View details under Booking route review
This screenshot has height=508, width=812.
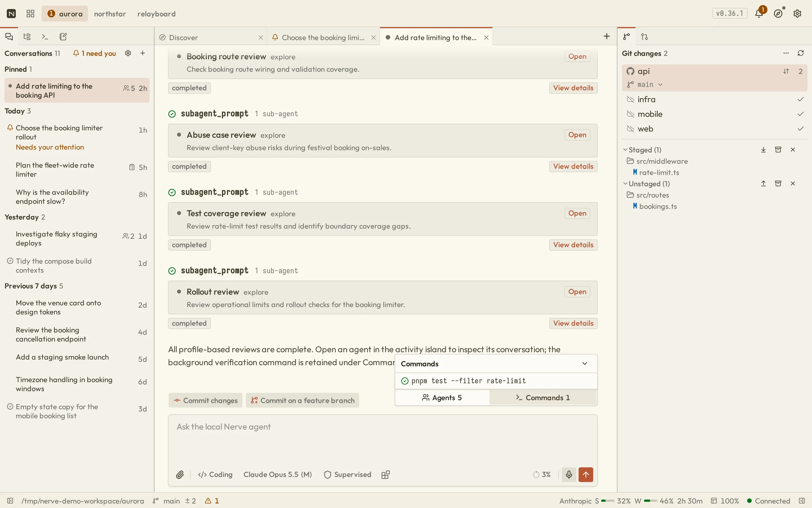click(573, 88)
